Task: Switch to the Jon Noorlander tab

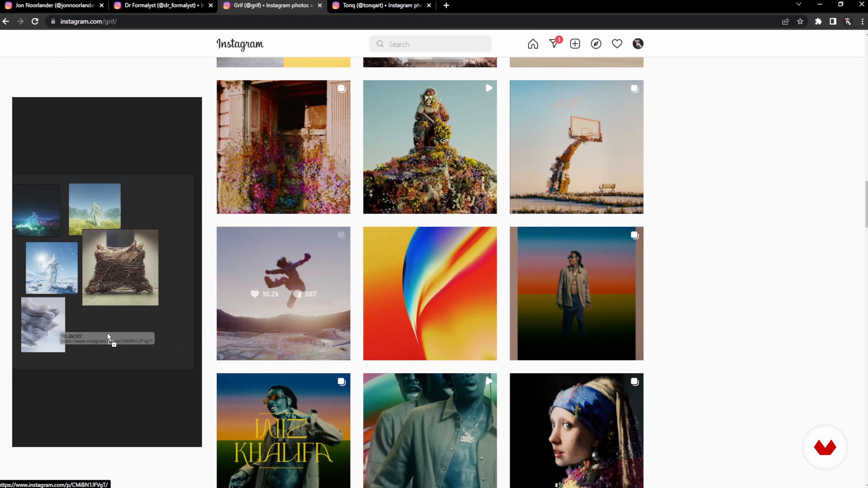Action: pyautogui.click(x=54, y=5)
